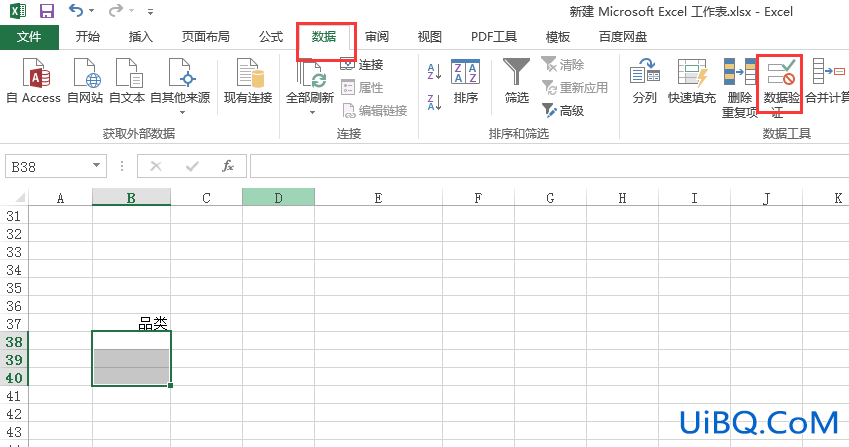Select column J header
This screenshot has height=447, width=849.
point(766,198)
